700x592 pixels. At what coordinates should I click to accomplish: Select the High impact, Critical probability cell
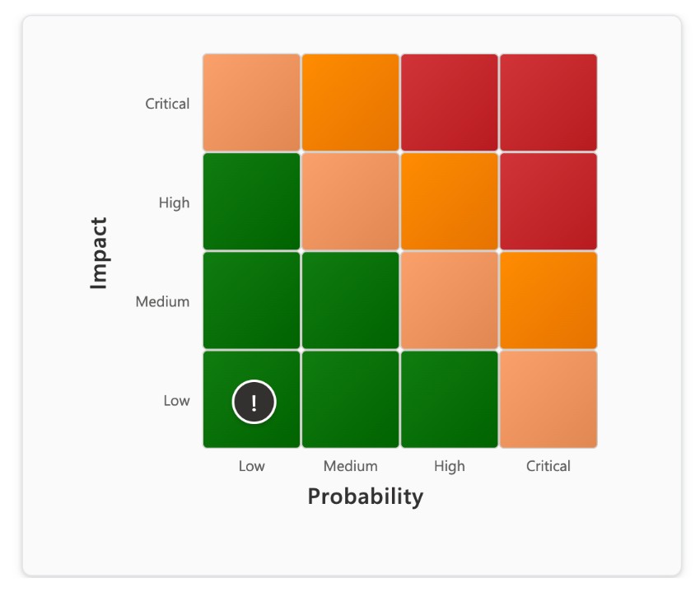pos(548,202)
